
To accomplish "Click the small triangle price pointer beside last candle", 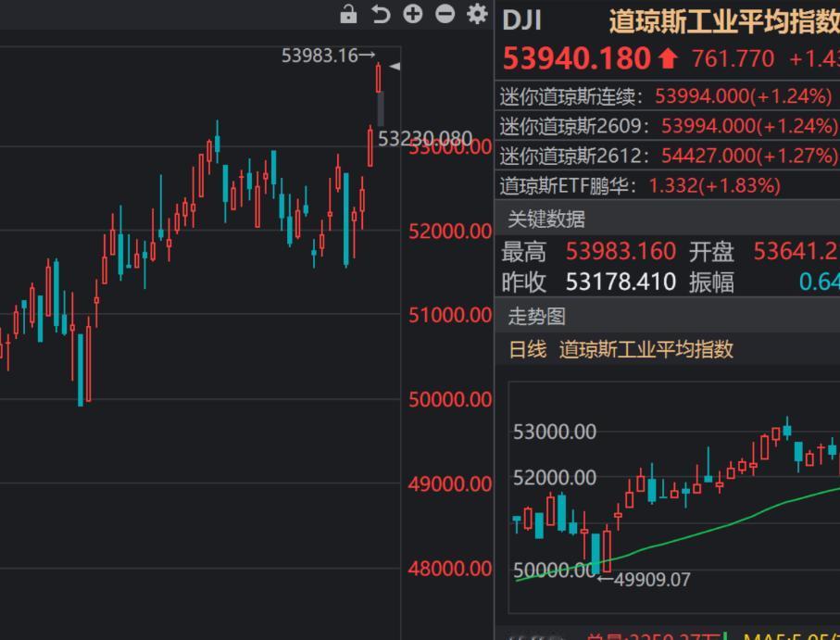I will point(395,67).
